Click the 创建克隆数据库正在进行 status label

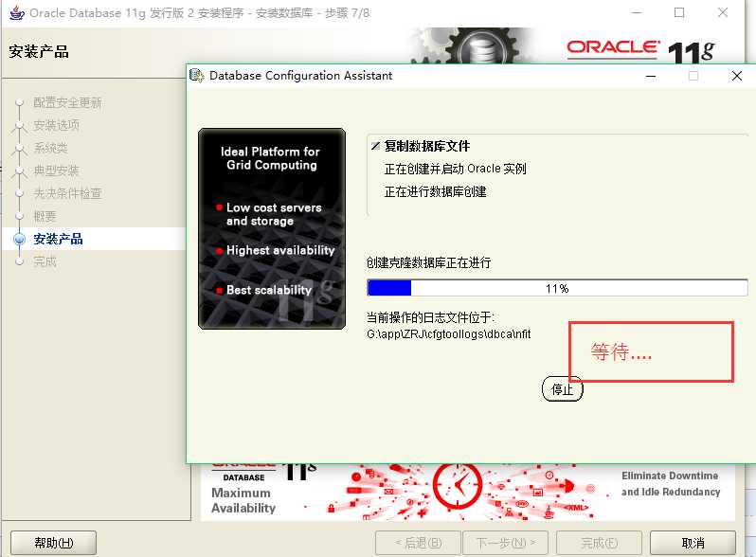point(428,262)
